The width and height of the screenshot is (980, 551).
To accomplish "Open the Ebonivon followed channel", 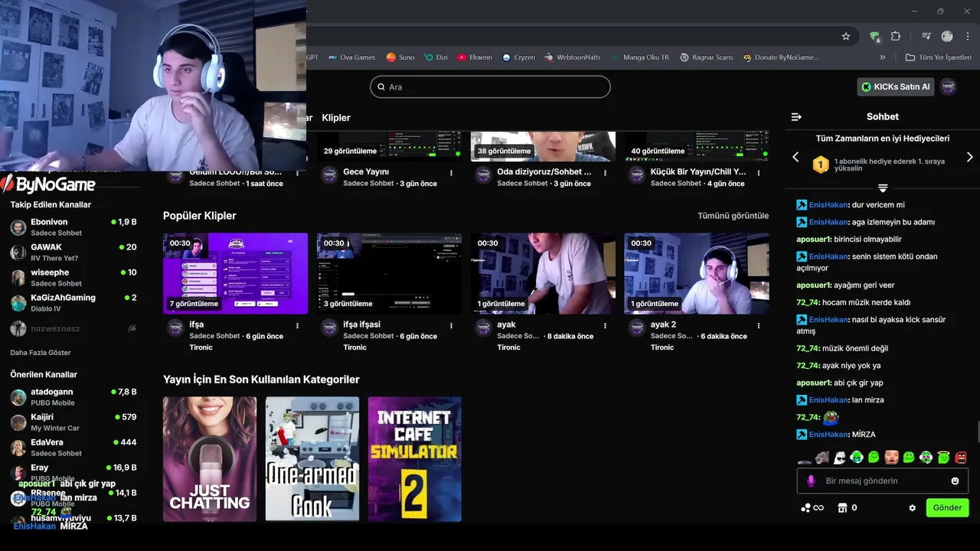I will coord(73,227).
